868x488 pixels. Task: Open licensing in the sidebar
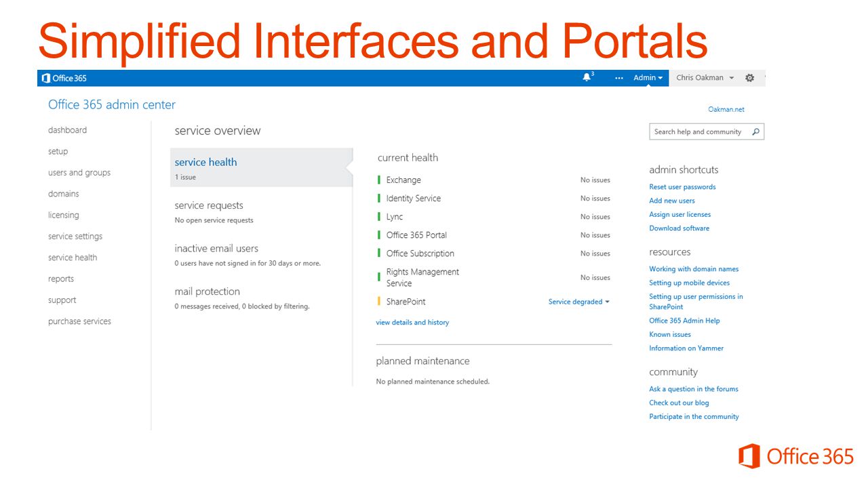tap(64, 215)
